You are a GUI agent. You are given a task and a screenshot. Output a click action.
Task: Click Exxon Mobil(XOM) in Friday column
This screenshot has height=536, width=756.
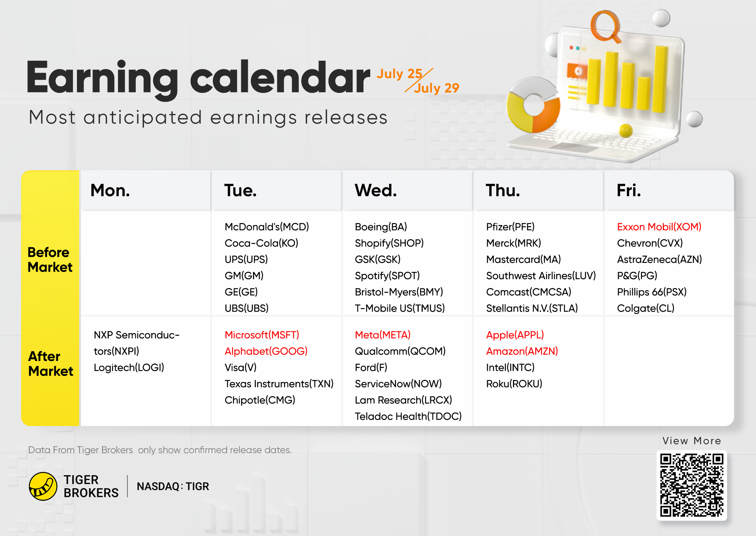(x=659, y=227)
